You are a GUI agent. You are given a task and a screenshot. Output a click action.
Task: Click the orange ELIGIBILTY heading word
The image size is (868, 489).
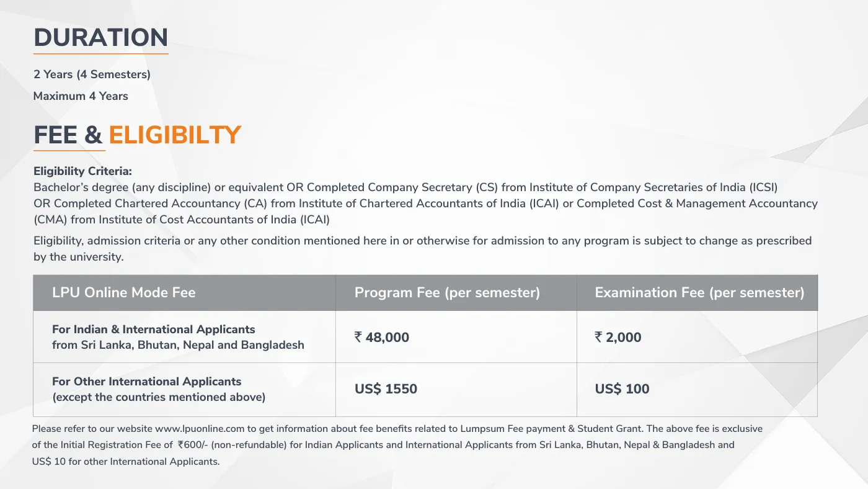click(x=174, y=135)
